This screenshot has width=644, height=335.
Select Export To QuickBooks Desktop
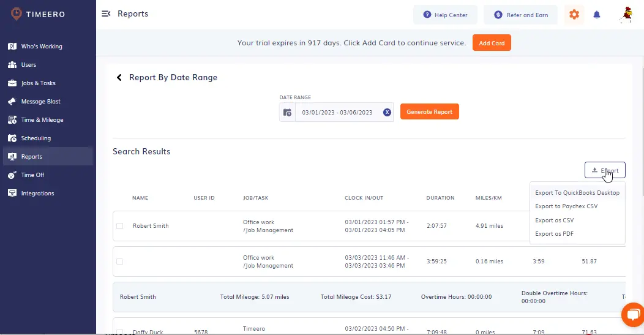pos(577,193)
